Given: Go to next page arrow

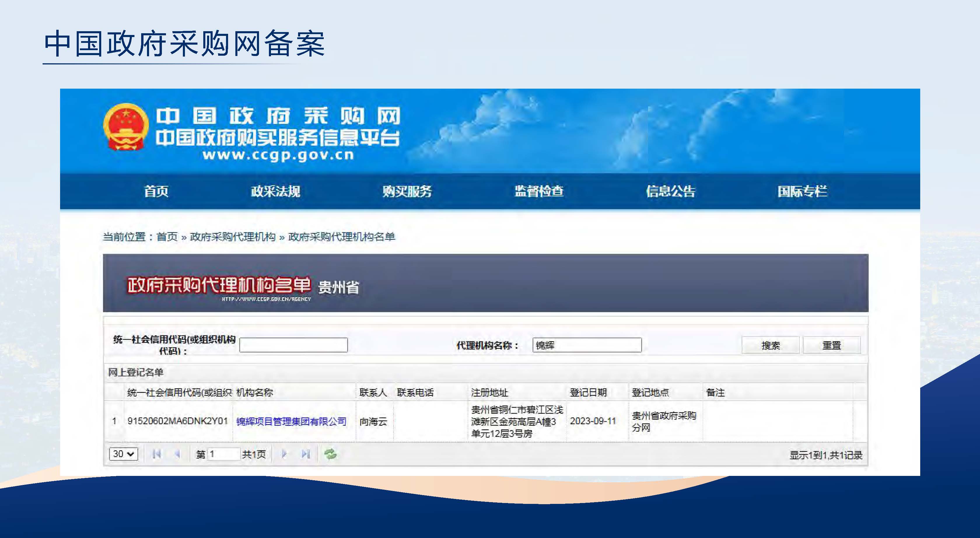Looking at the screenshot, I should (x=284, y=454).
